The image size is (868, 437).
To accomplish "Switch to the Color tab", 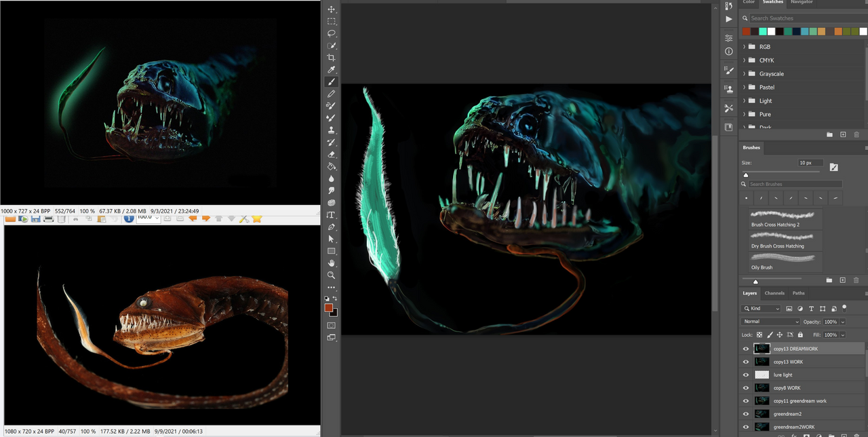I will pos(749,2).
